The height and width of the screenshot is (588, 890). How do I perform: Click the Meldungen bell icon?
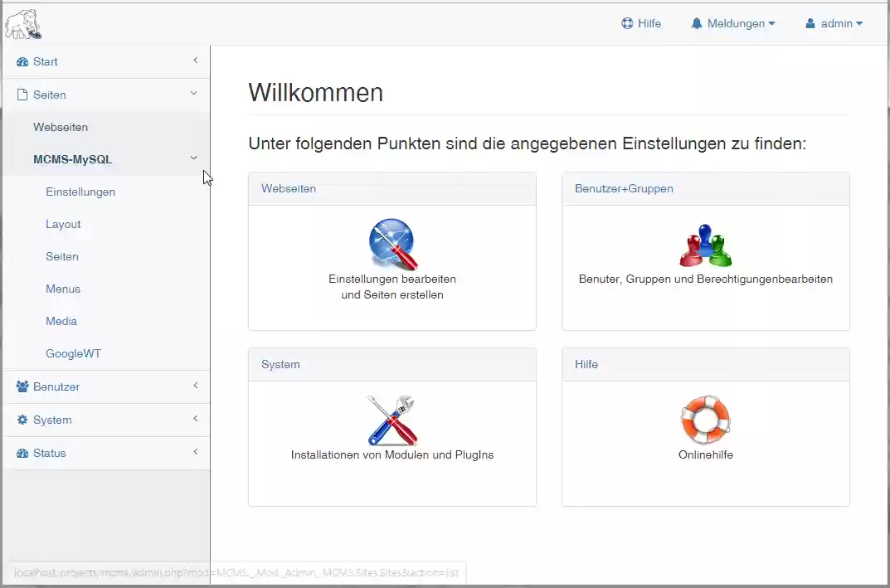696,23
